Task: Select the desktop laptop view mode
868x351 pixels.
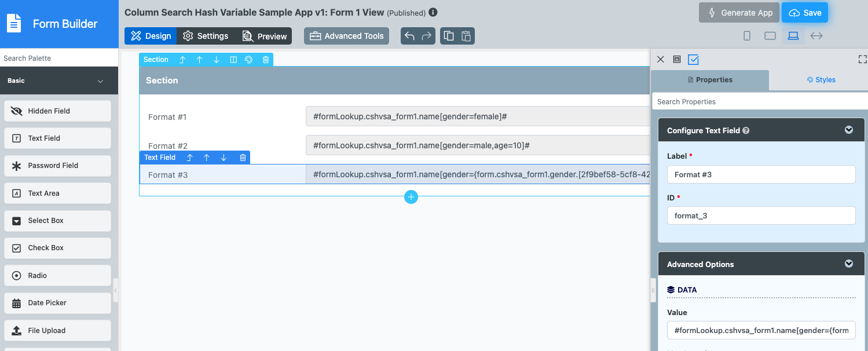Action: coord(793,36)
